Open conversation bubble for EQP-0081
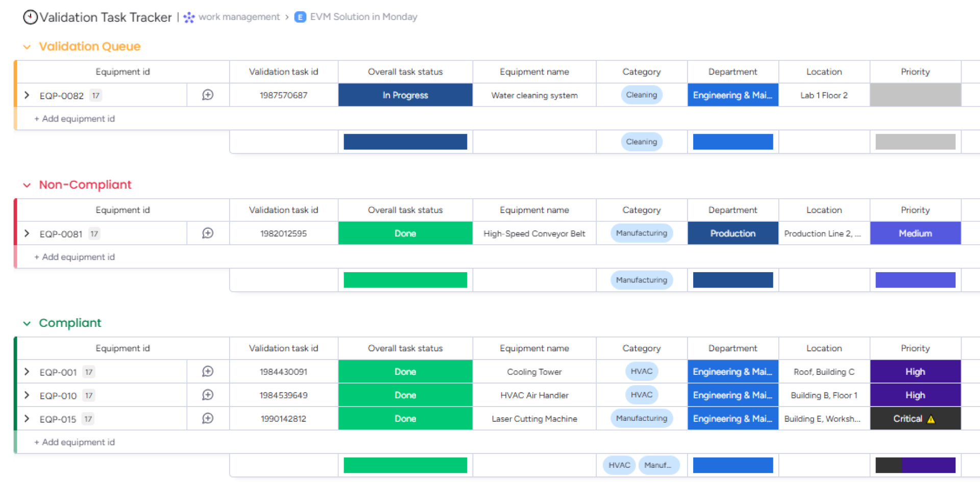 click(x=208, y=233)
